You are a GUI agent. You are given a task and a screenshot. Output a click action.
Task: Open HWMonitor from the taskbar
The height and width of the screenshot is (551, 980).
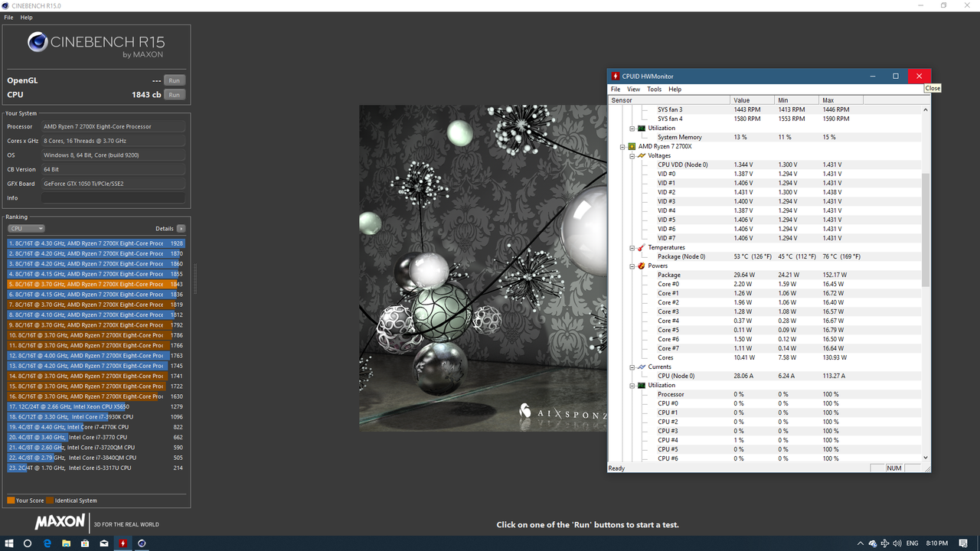point(122,543)
